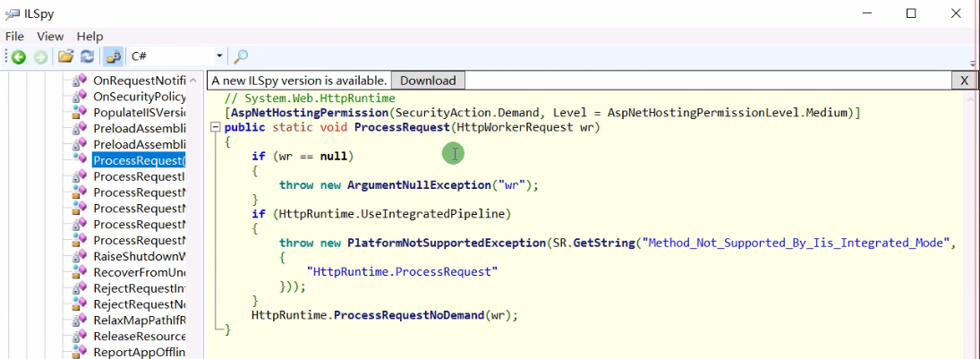The height and width of the screenshot is (359, 980).
Task: Click method icon beside RejectRequestIn
Action: (x=80, y=288)
